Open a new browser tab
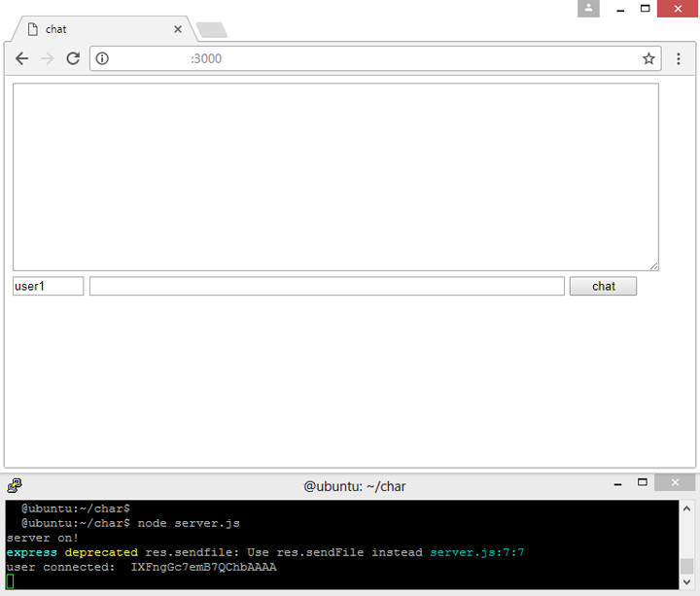Viewport: 700px width, 596px height. point(211,29)
